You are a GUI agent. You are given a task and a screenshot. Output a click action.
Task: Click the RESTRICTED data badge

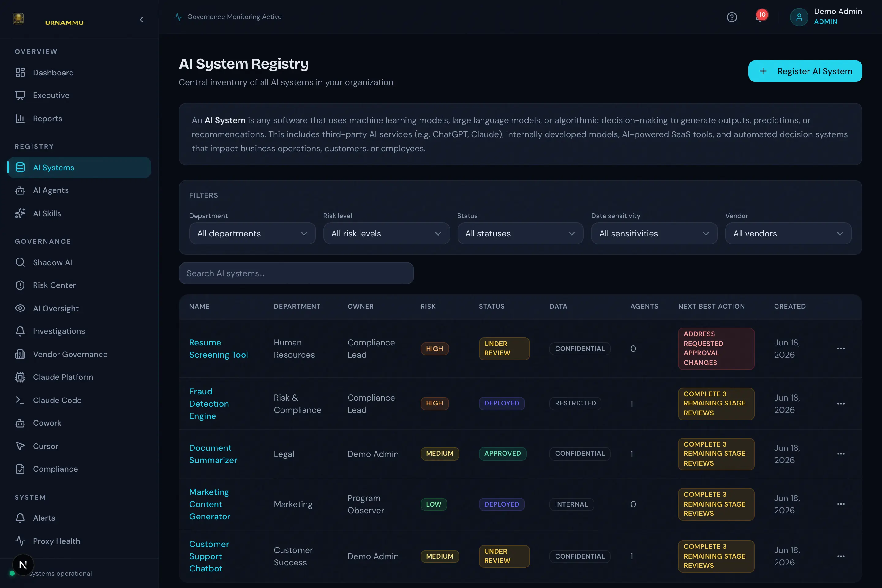[x=575, y=404]
